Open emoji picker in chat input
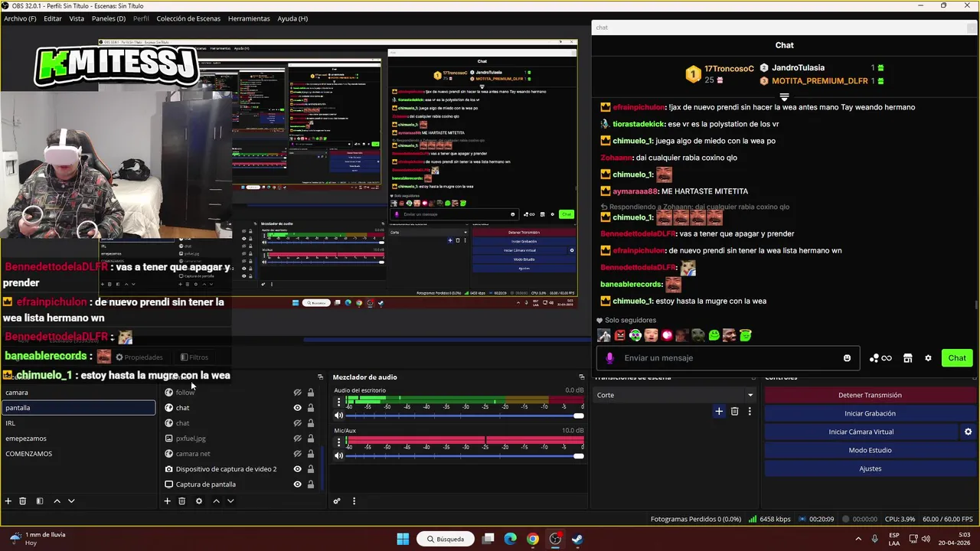 click(x=847, y=358)
